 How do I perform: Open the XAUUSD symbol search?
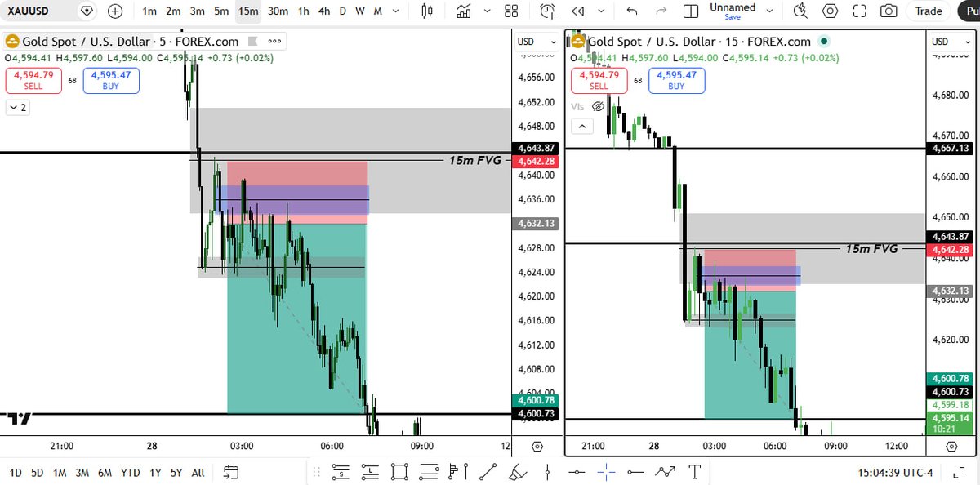pos(28,11)
